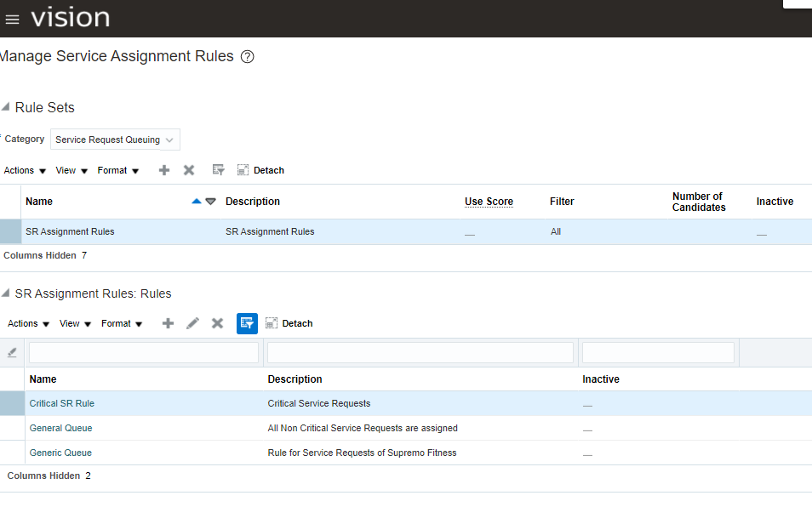812x524 pixels.
Task: Open the hamburger navigation menu
Action: [12, 20]
